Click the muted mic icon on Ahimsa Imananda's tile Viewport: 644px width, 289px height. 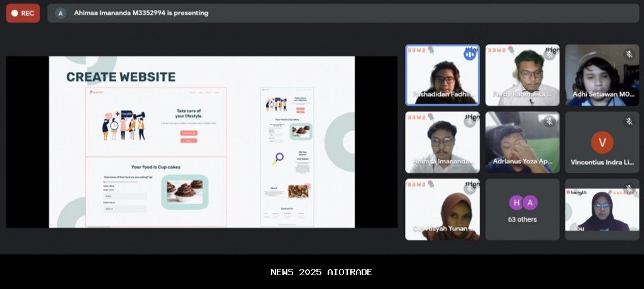pyautogui.click(x=469, y=122)
